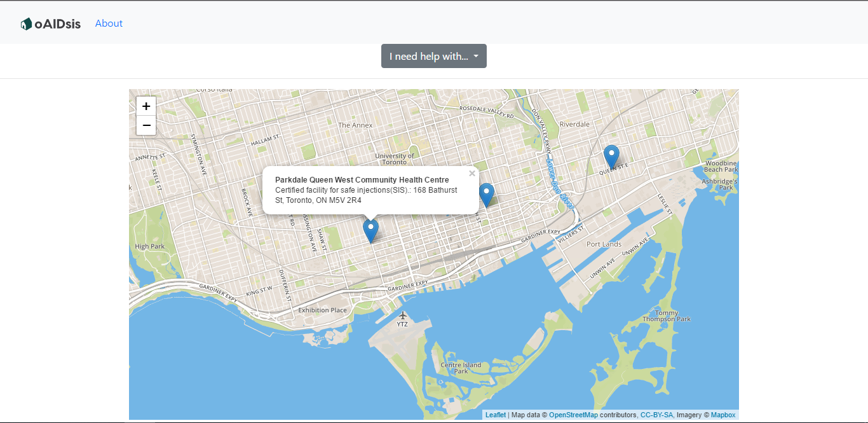
Task: Click the "Woodbine Beach Park" map label
Action: 721,167
